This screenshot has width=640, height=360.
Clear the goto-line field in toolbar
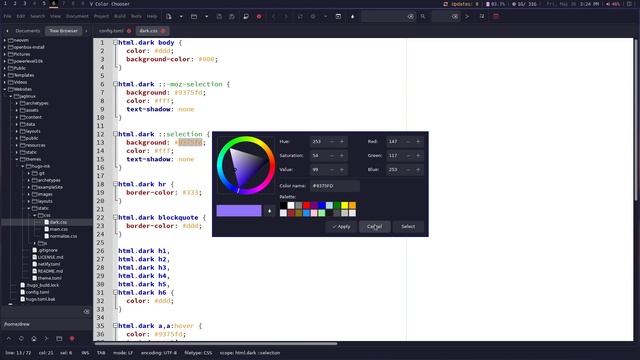[x=455, y=17]
